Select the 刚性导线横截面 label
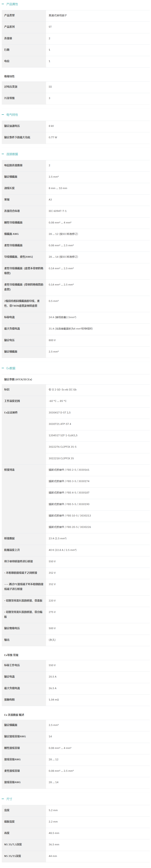 pos(13,223)
